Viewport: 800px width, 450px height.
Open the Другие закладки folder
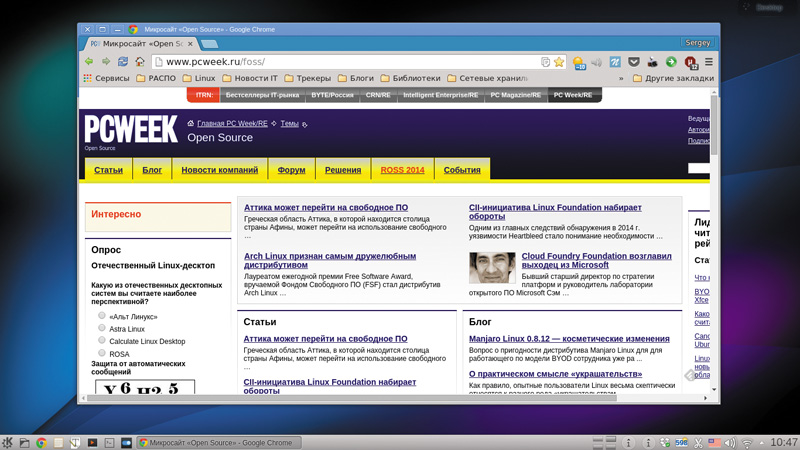[x=673, y=78]
